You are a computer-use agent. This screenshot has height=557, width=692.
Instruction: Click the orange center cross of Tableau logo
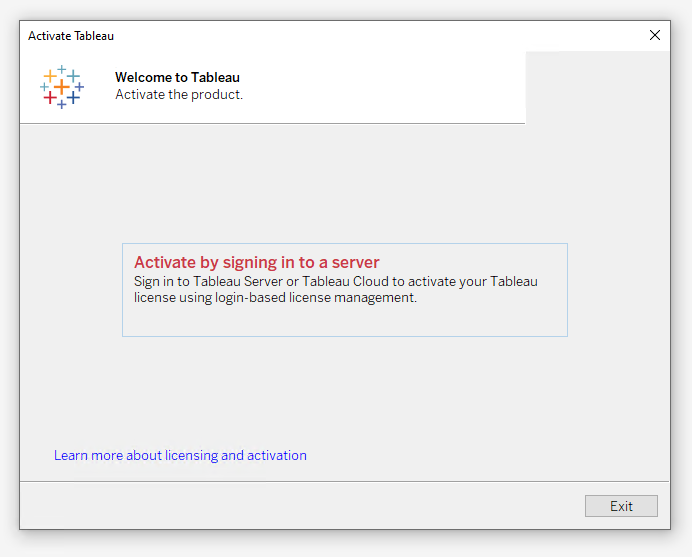coord(62,87)
